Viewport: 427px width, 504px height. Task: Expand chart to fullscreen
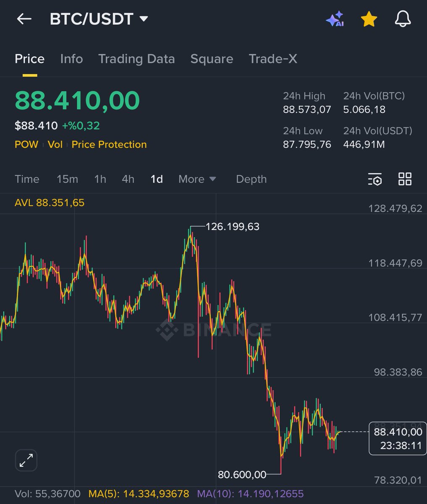[26, 460]
